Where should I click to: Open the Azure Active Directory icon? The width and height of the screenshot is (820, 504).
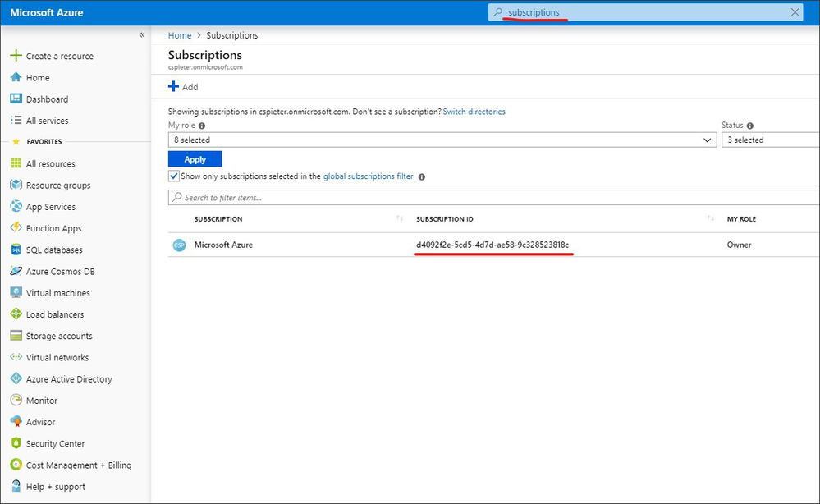(16, 378)
